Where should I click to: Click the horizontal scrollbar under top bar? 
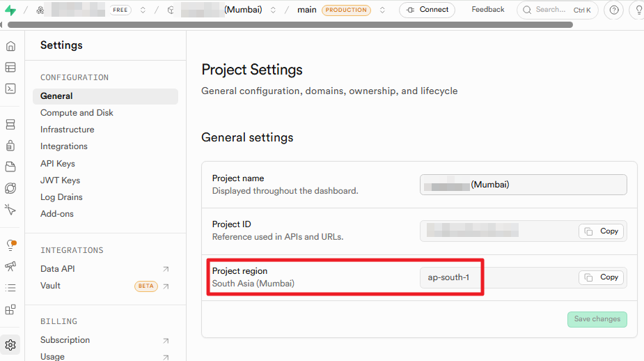tap(290, 24)
